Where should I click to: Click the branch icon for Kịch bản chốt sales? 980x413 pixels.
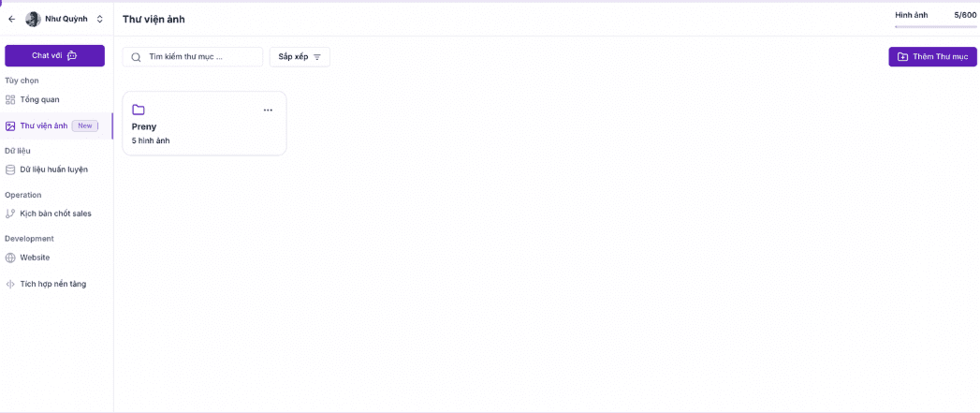[x=10, y=214]
